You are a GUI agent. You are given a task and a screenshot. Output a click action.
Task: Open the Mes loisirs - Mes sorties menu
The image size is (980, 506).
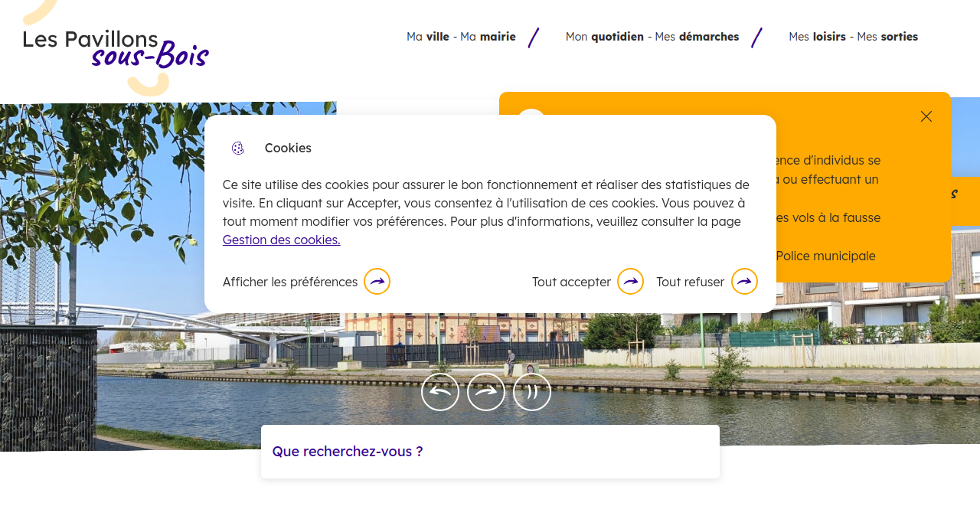[853, 36]
